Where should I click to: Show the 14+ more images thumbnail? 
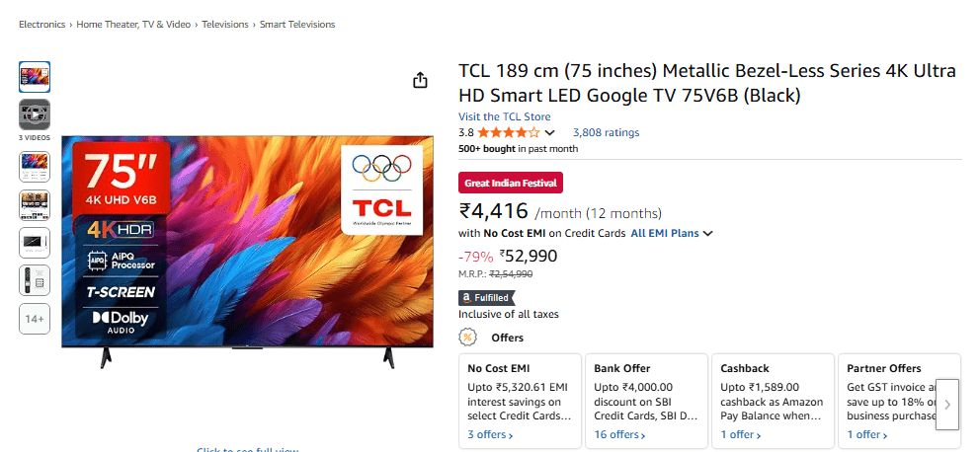[34, 319]
